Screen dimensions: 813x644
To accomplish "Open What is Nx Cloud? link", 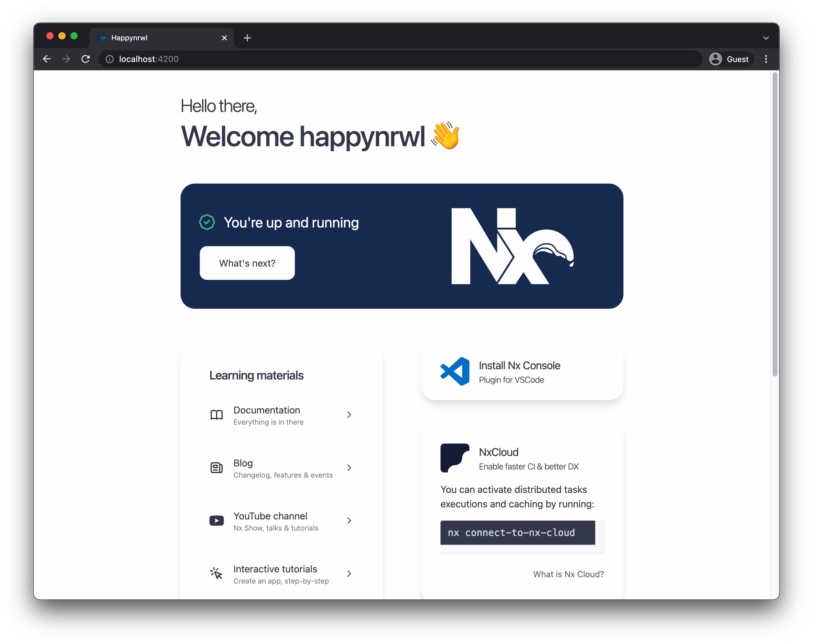I will coord(568,574).
